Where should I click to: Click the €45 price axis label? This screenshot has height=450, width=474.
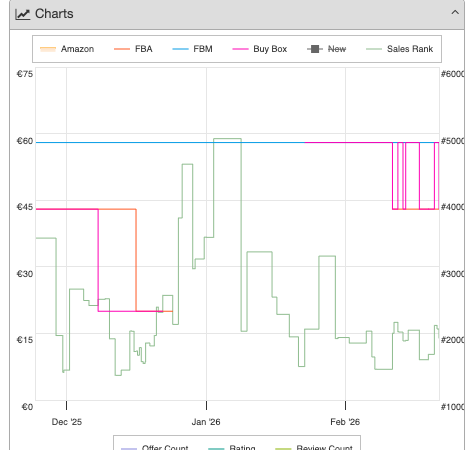(25, 207)
